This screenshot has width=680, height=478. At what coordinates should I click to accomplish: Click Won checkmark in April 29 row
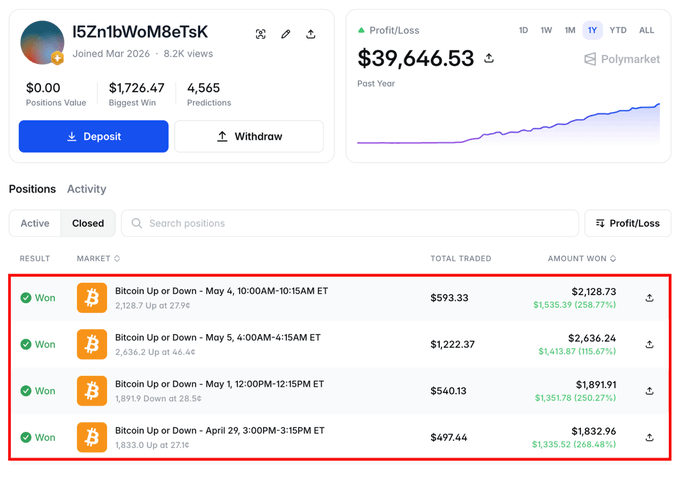[26, 437]
